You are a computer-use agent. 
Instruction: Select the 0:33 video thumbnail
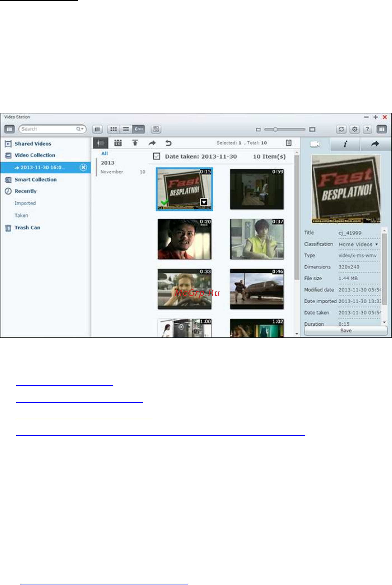click(x=184, y=289)
